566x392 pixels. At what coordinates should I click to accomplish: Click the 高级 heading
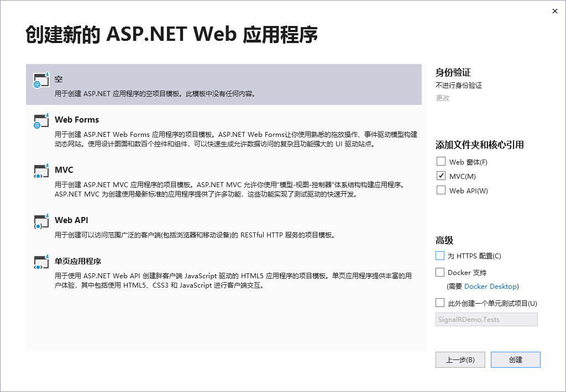click(x=444, y=241)
